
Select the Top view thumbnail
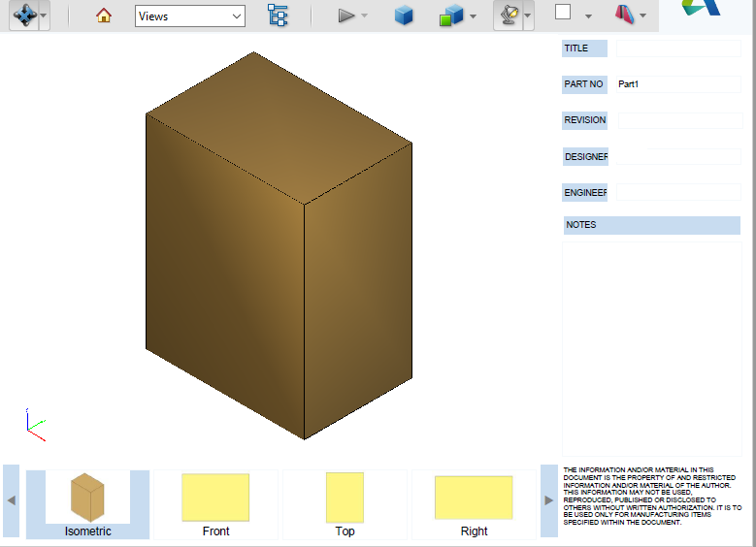click(x=345, y=504)
